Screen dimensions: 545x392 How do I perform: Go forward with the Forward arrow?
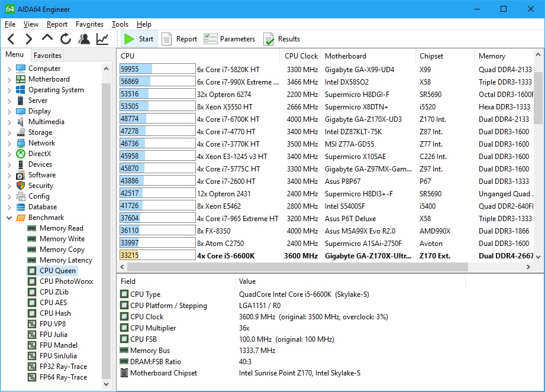[x=29, y=39]
